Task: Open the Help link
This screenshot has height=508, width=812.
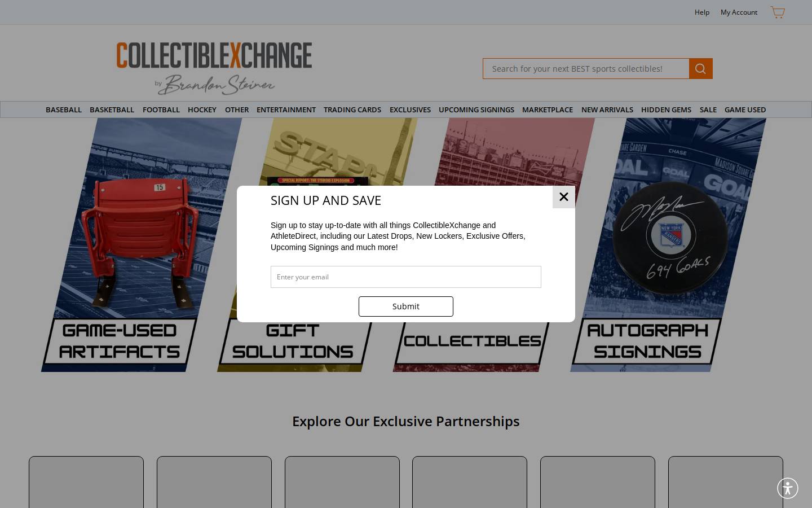Action: coord(702,12)
